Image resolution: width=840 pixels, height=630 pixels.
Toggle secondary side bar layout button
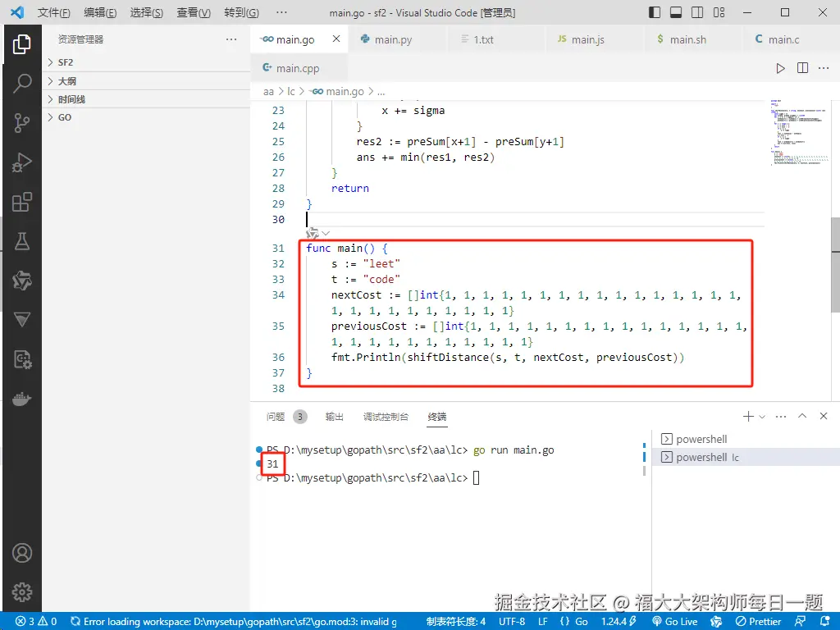coord(697,12)
